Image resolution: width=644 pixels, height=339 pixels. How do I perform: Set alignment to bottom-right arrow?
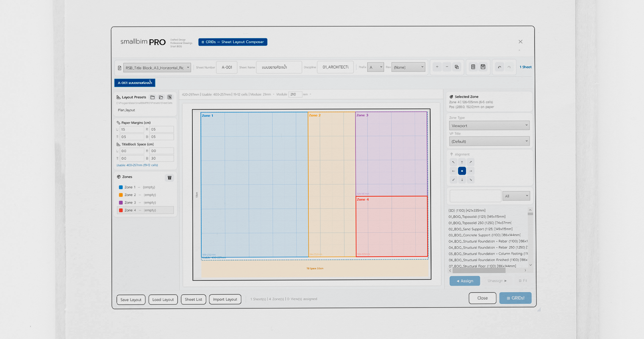pyautogui.click(x=471, y=180)
